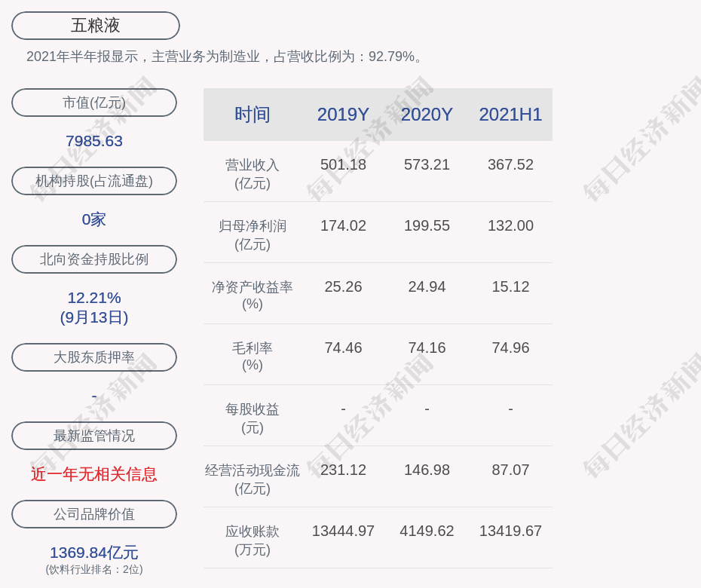Open the 北向资金持股比例 section
Image resolution: width=701 pixels, height=588 pixels.
(x=93, y=259)
